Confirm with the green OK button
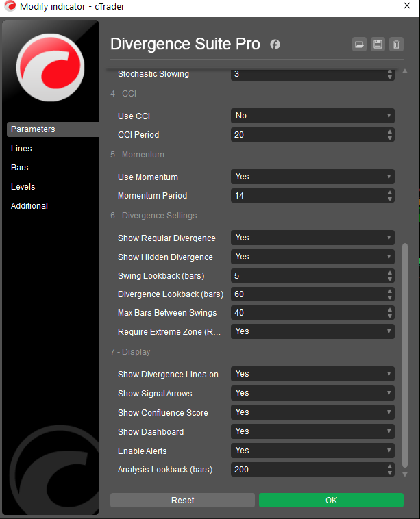Viewport: 420px width, 519px height. [331, 501]
